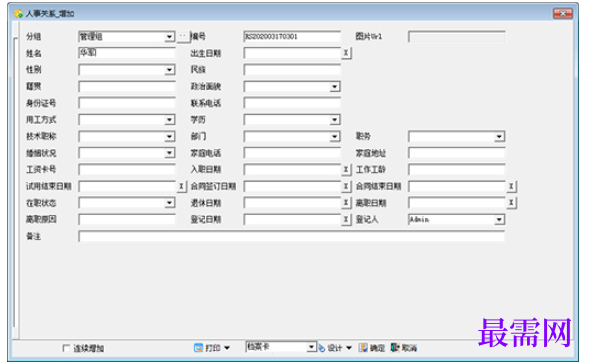Open the 用工方式 dropdown
The width and height of the screenshot is (590, 364).
point(169,120)
